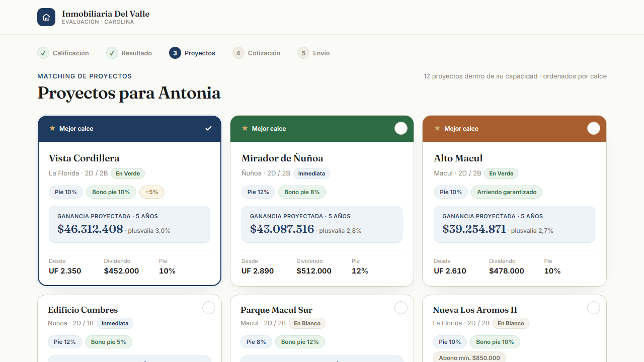Click the Pie 8% chip on Parque Macul Sur

pyautogui.click(x=256, y=342)
